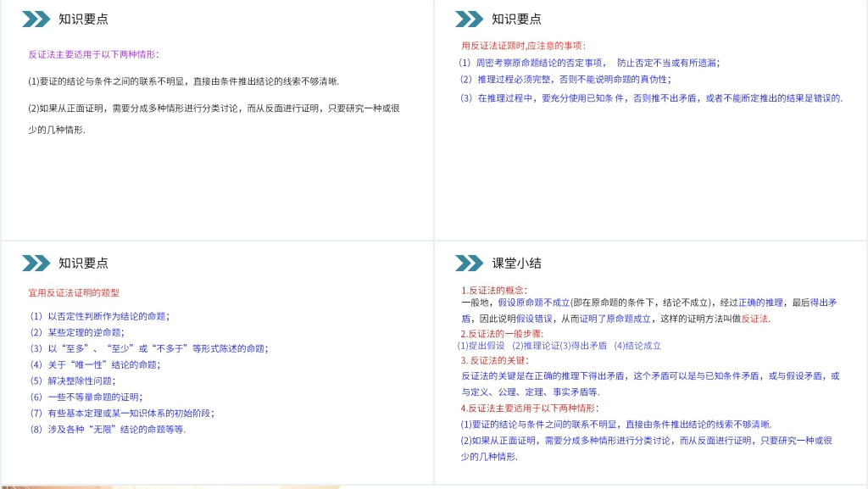Select the line (8) 涉及各种"无限"结论的命题
Image resolution: width=868 pixels, height=489 pixels.
coord(107,429)
